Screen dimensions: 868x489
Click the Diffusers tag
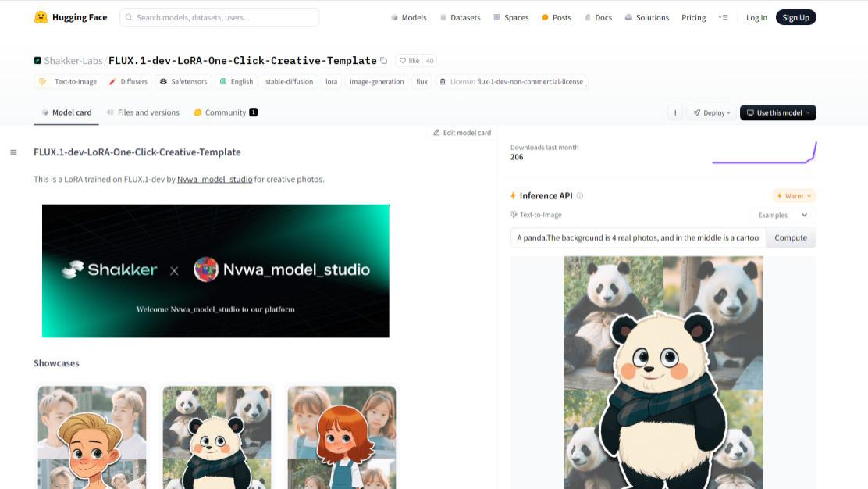(x=128, y=81)
